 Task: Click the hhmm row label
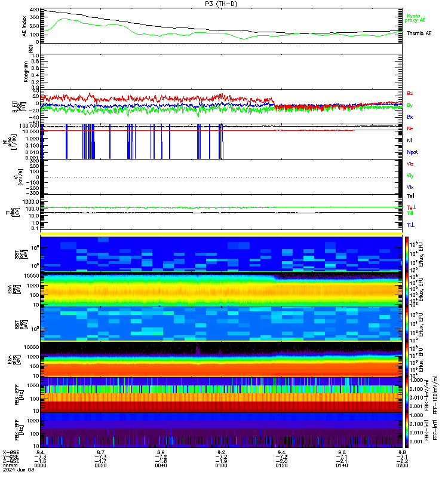[x=10, y=465]
